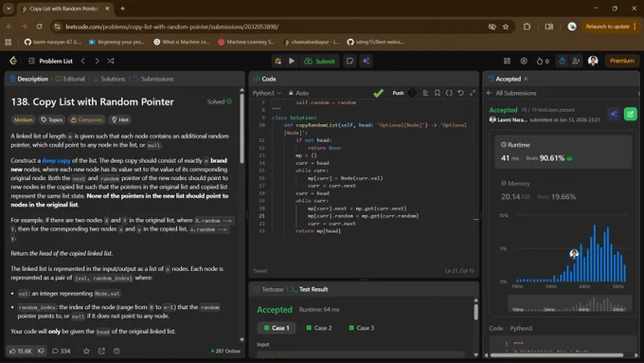
Task: Submit the solution
Action: click(x=319, y=61)
